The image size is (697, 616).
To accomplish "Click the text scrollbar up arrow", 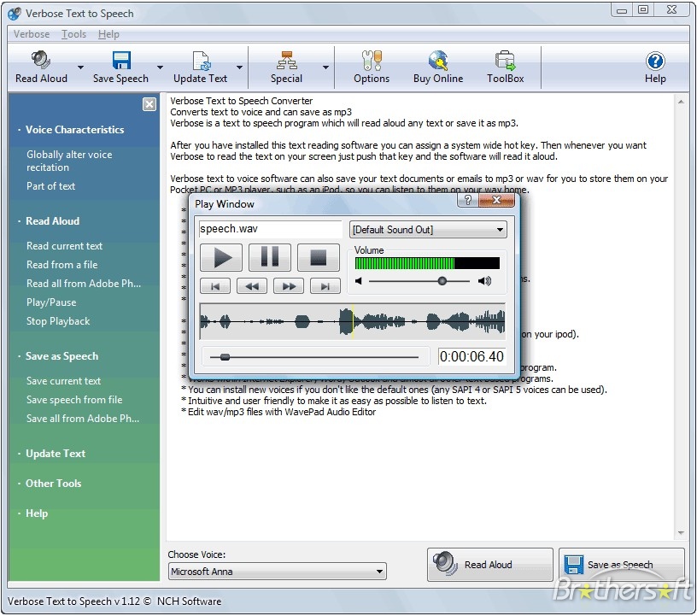I will point(681,102).
